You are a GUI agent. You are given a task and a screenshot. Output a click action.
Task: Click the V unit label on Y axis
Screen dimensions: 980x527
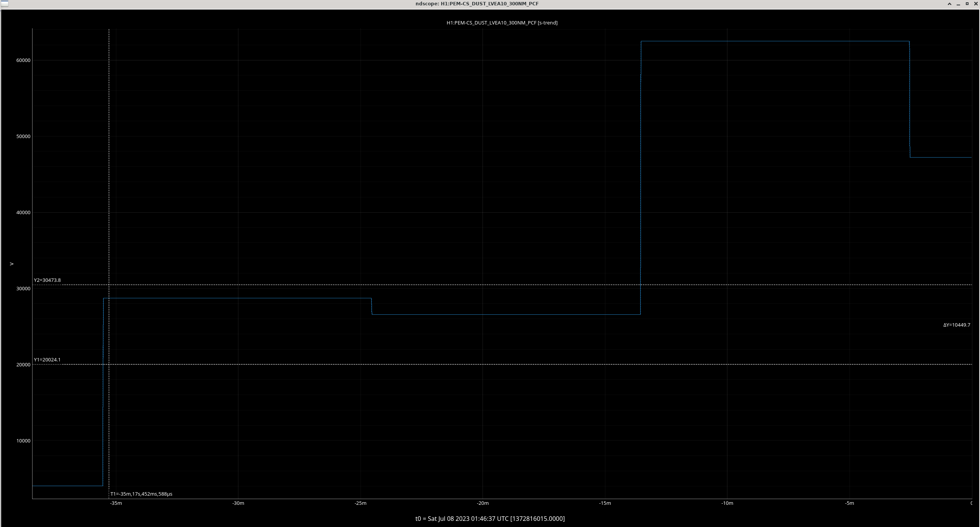pyautogui.click(x=11, y=264)
